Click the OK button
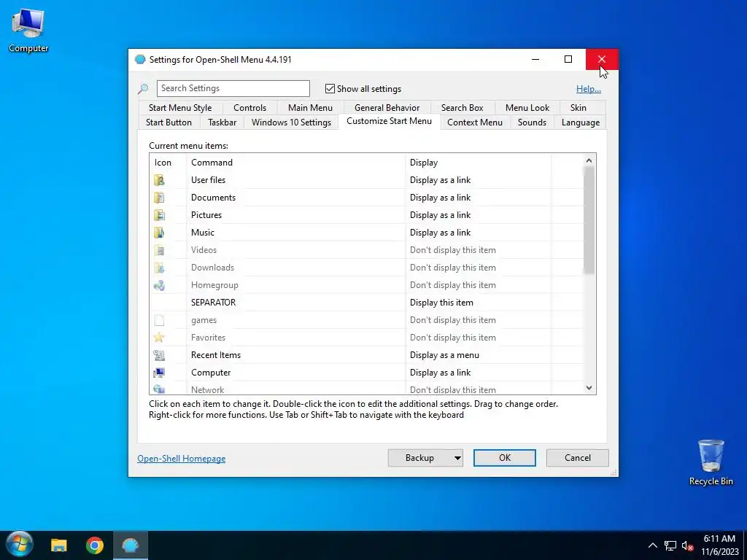747x560 pixels. coord(505,458)
